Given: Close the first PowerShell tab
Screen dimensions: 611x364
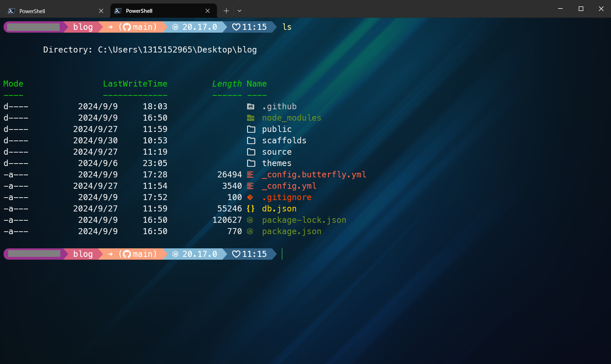Looking at the screenshot, I should tap(101, 11).
